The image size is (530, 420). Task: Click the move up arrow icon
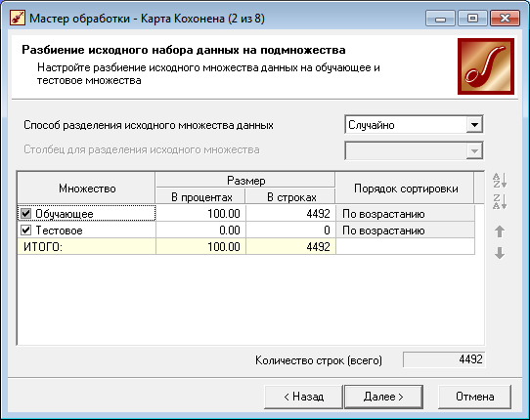(500, 231)
